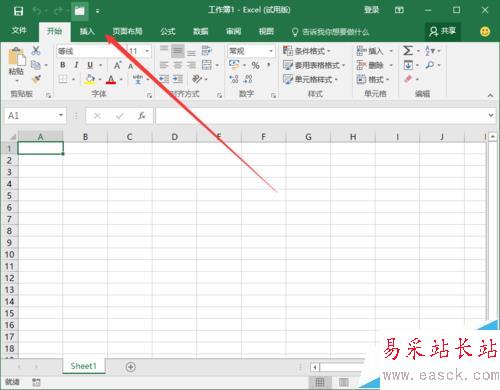Switch to the Insert tab
The height and width of the screenshot is (390, 500).
[87, 32]
